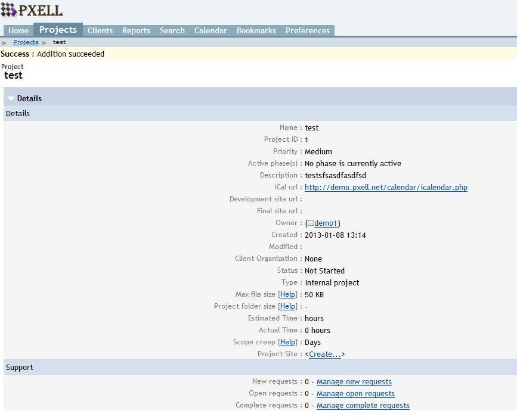The height and width of the screenshot is (420, 517).
Task: Open the Search page
Action: [172, 30]
